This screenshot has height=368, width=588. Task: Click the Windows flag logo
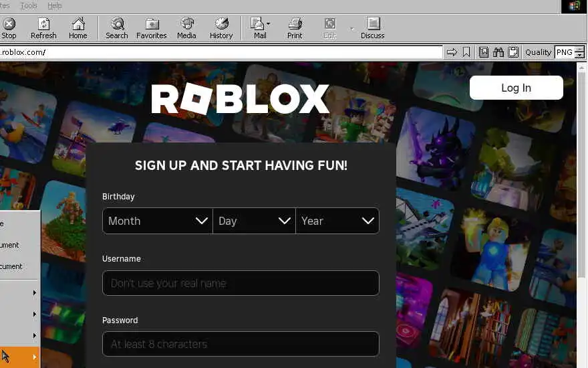(574, 7)
